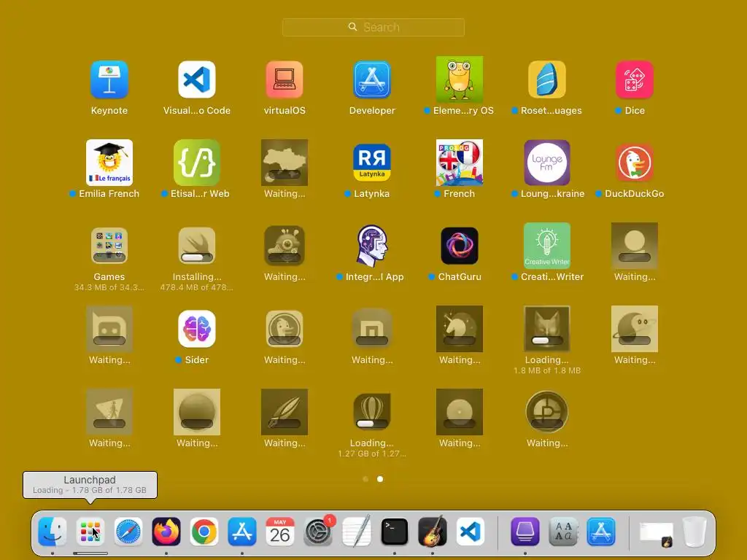747x560 pixels.
Task: Click the '478.4 MB of 478...' download text
Action: pos(197,287)
